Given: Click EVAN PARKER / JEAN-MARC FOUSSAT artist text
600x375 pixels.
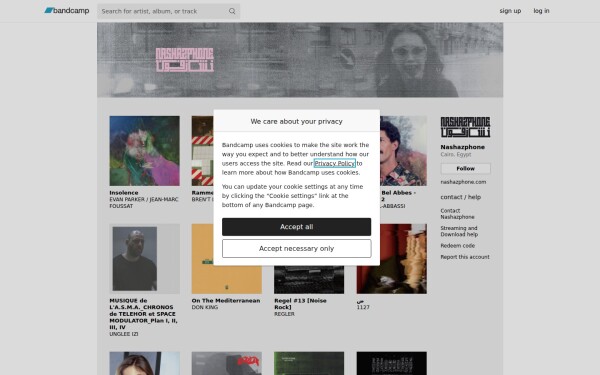Looking at the screenshot, I should pyautogui.click(x=144, y=203).
